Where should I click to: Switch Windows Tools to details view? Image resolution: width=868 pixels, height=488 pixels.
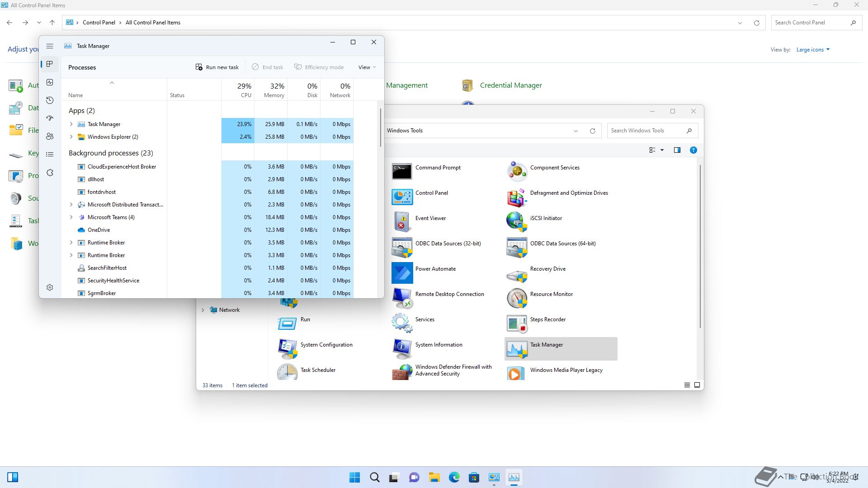687,385
